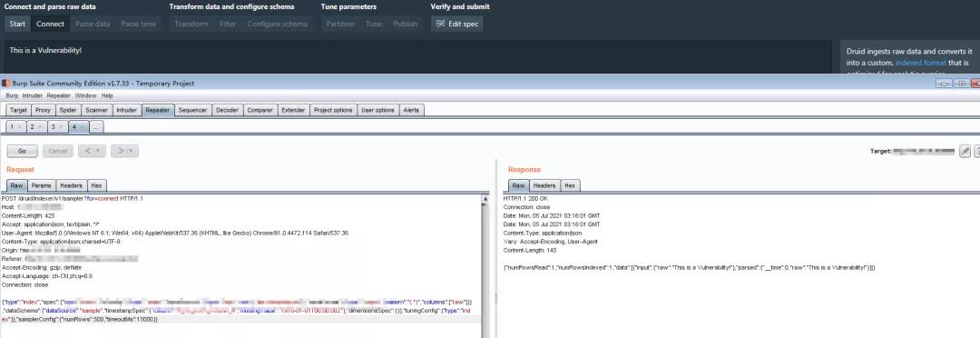Send request with Go button
The image size is (980, 338).
tap(22, 151)
